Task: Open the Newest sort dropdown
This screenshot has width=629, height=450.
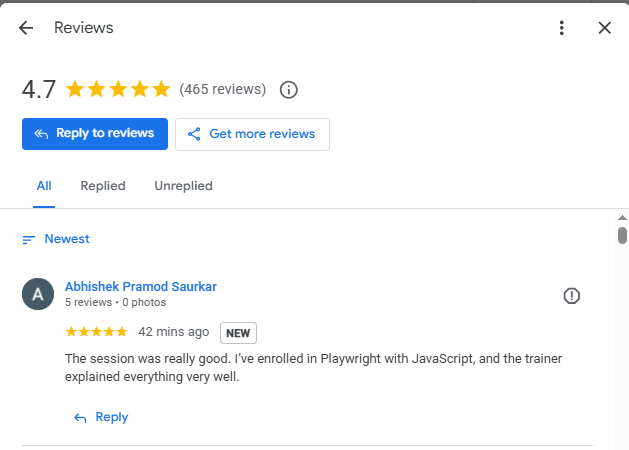Action: point(56,239)
